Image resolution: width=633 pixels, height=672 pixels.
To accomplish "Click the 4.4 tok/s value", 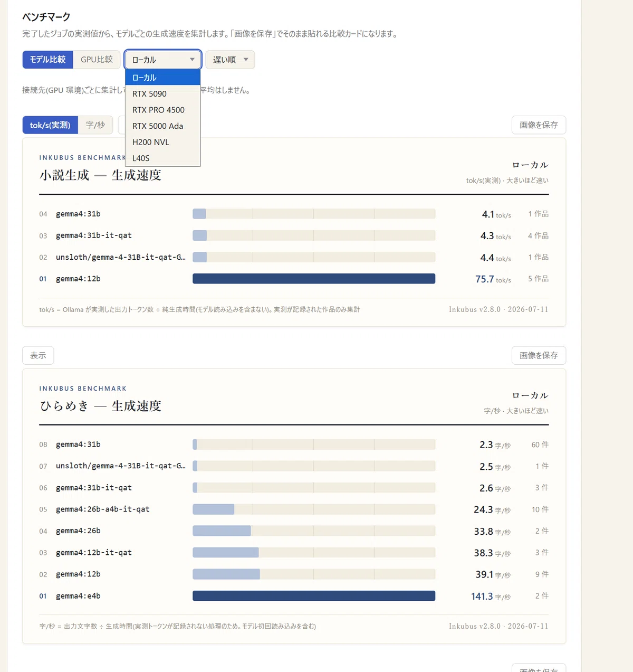I will [x=496, y=258].
